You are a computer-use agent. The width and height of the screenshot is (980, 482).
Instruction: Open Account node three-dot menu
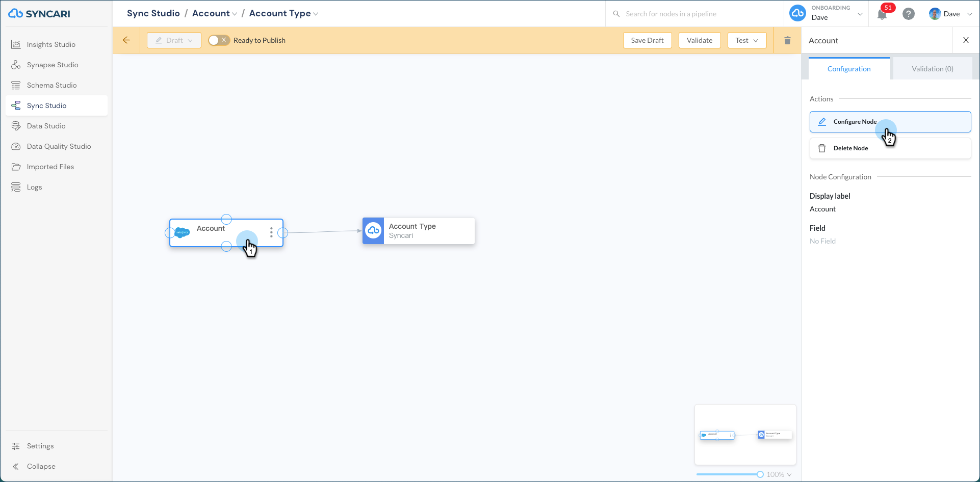(271, 233)
